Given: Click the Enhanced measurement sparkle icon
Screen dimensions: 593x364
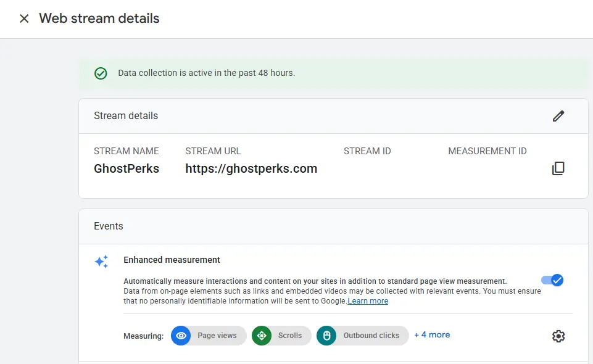Looking at the screenshot, I should [x=101, y=262].
